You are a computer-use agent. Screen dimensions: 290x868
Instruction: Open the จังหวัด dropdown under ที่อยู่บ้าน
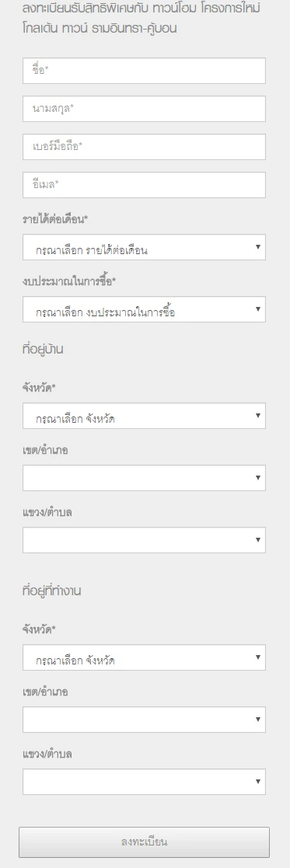pyautogui.click(x=144, y=416)
